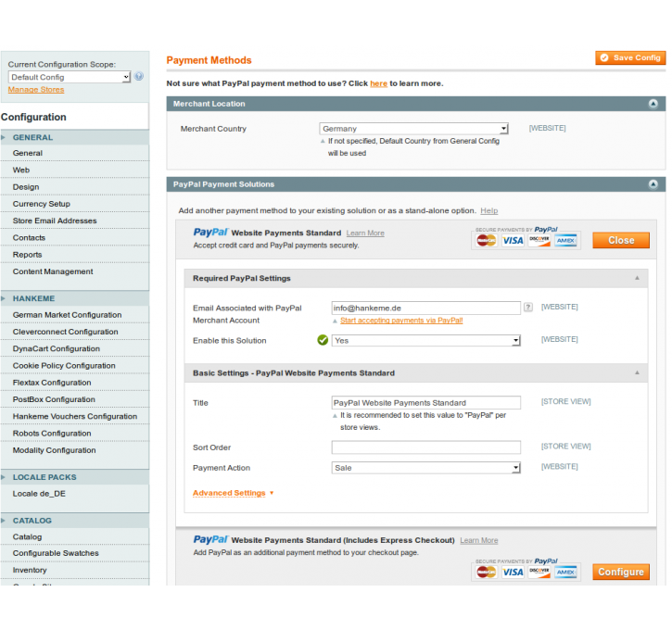Open the Merchant Country dropdown
The width and height of the screenshot is (672, 630).
(x=413, y=129)
